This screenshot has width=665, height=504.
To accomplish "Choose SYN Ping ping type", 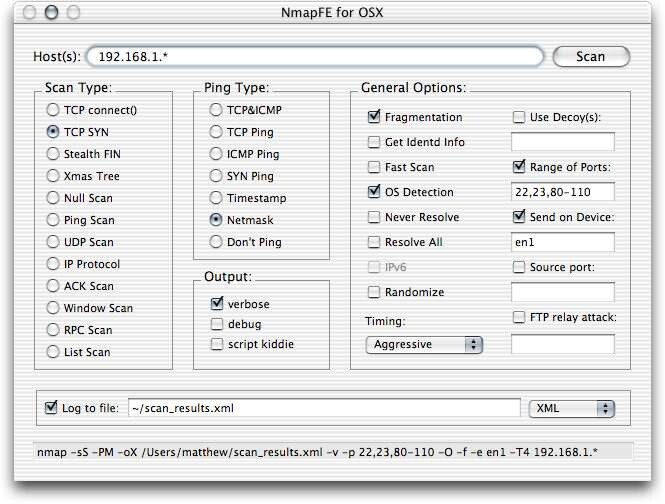I will tap(216, 176).
